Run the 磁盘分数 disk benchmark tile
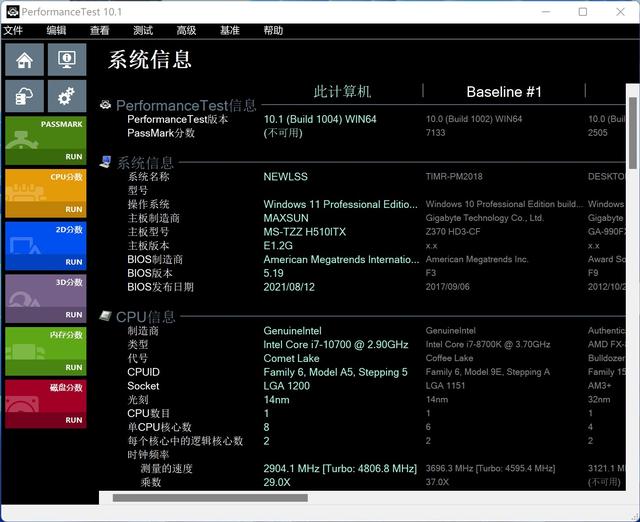The image size is (640, 522). tap(46, 404)
